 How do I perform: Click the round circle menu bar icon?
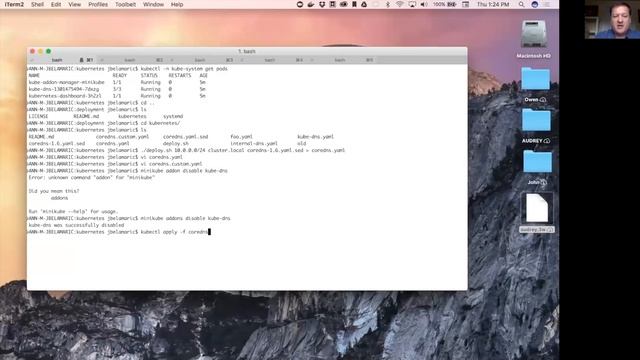point(300,4)
